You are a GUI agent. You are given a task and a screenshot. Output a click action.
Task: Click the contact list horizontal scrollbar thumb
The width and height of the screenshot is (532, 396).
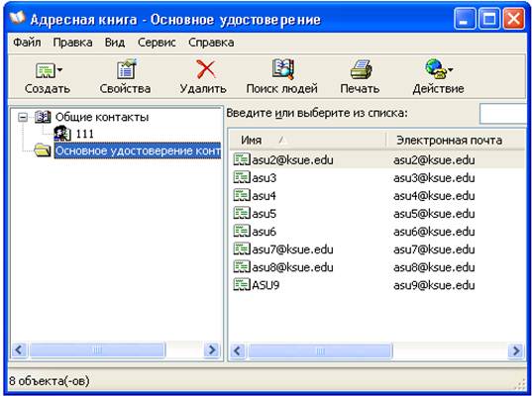coord(320,350)
